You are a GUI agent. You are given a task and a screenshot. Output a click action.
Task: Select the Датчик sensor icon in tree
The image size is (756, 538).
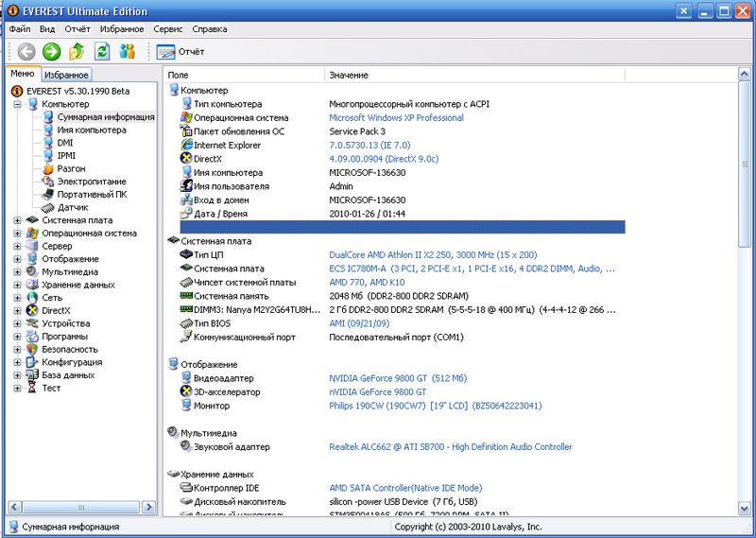coord(48,207)
